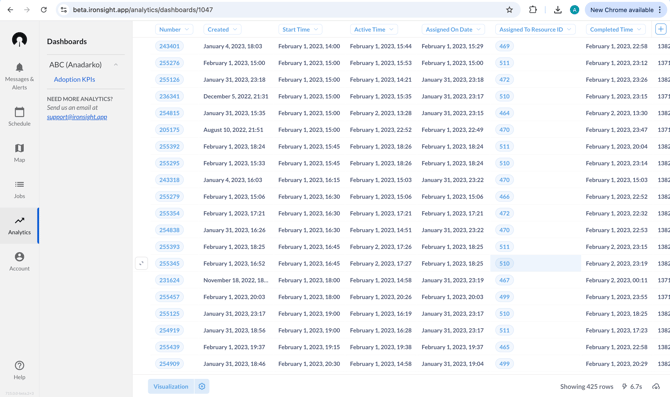Open job number 231624

tap(169, 280)
